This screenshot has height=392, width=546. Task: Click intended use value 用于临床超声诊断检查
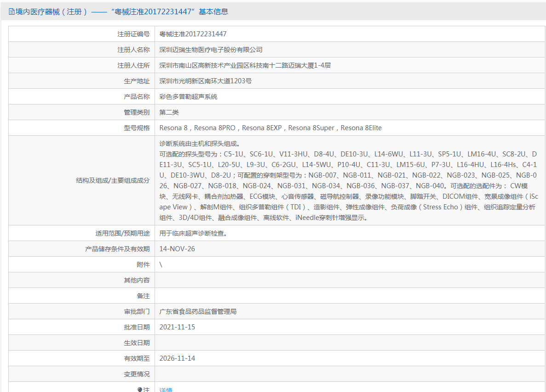[194, 233]
